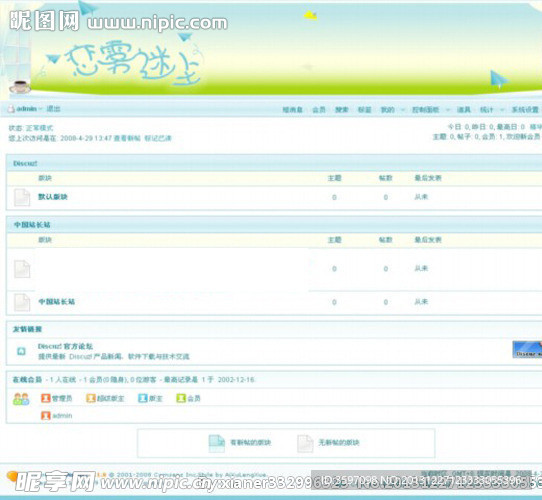The image size is (542, 500).
Task: Open the 会员 members nav item
Action: (x=319, y=110)
